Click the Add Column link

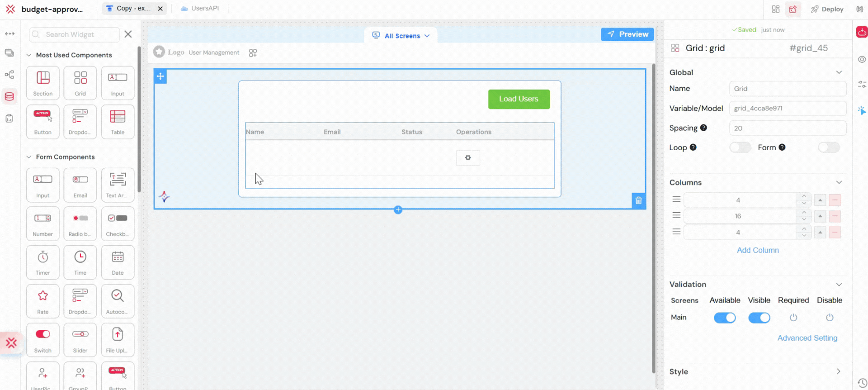(758, 250)
